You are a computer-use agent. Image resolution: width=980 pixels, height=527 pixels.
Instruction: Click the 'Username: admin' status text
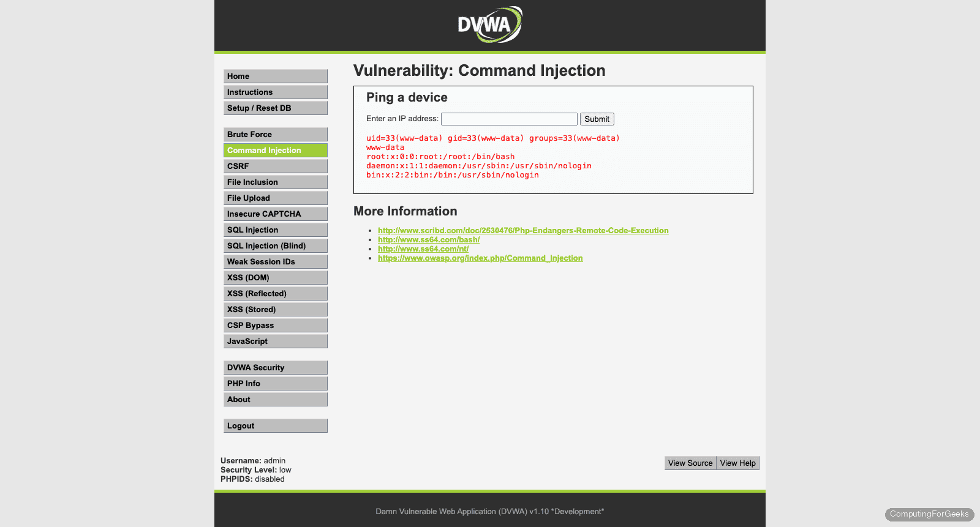click(x=253, y=461)
